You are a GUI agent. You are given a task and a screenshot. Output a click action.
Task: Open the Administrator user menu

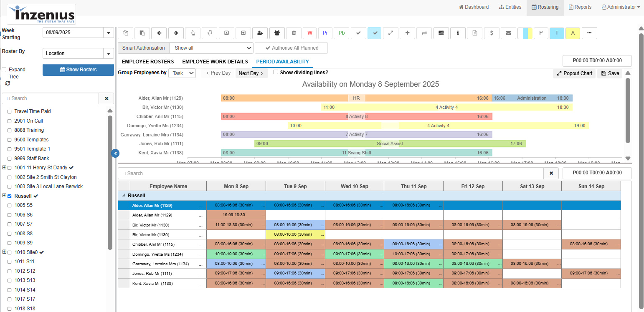[x=621, y=7]
